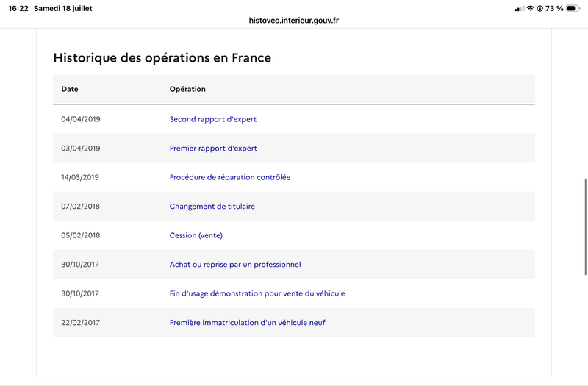This screenshot has width=588, height=386.
Task: Select Procédure de réparation contrôlée
Action: click(x=230, y=177)
